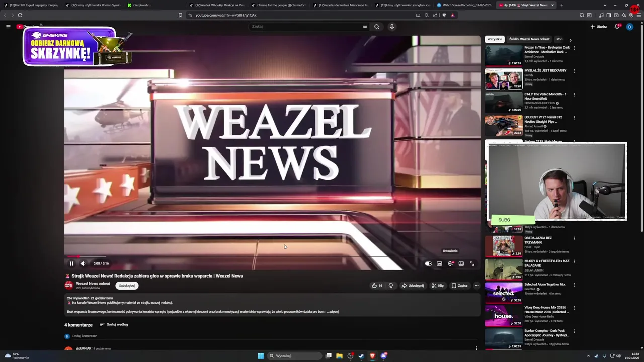644x362 pixels.
Task: Switch to the 'Watch ScreenRecording' browser tab
Action: coord(463,5)
